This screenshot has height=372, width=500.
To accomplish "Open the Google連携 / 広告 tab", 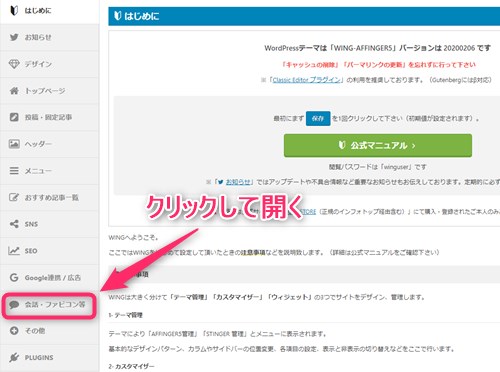I will [49, 277].
